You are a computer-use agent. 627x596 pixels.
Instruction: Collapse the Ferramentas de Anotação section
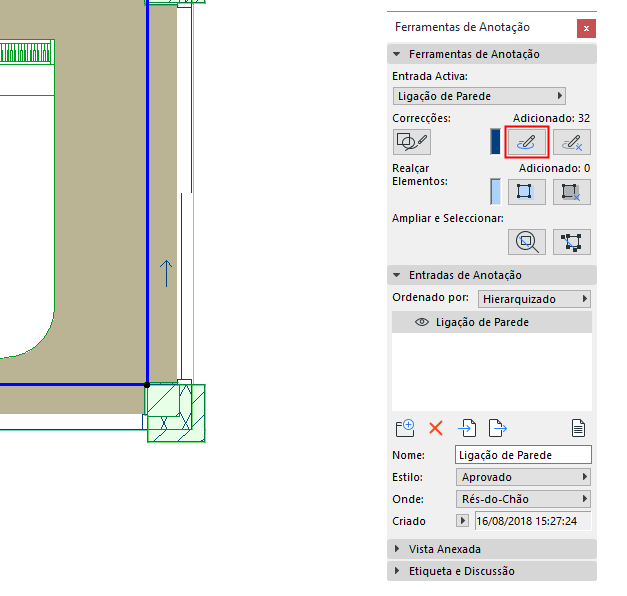397,54
